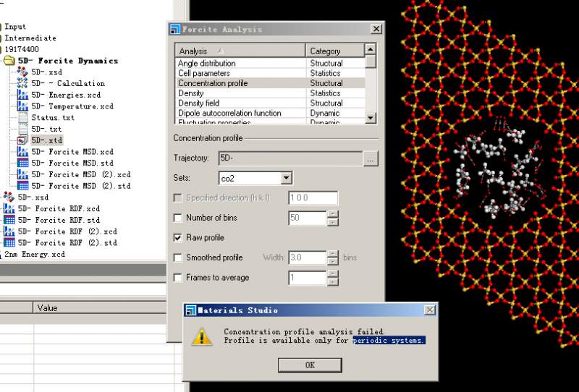The image size is (579, 392).
Task: Open the Status.txt document icon
Action: 22,118
